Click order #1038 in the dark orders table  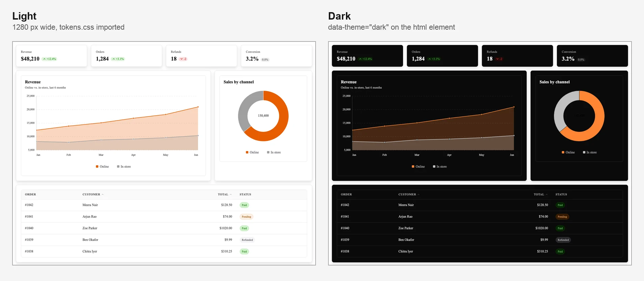pyautogui.click(x=345, y=252)
